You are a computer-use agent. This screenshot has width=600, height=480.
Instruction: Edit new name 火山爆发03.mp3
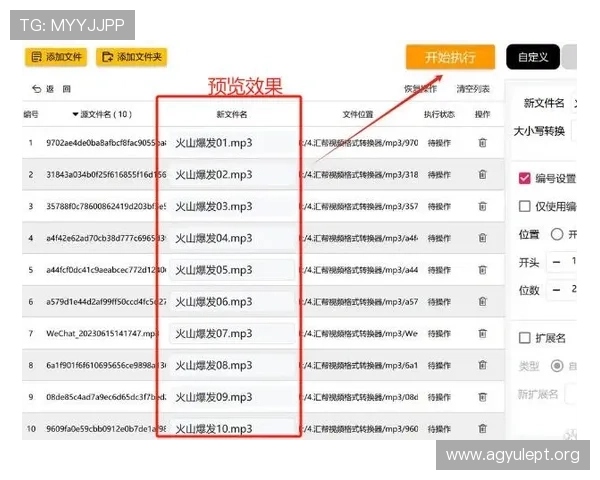[232, 206]
